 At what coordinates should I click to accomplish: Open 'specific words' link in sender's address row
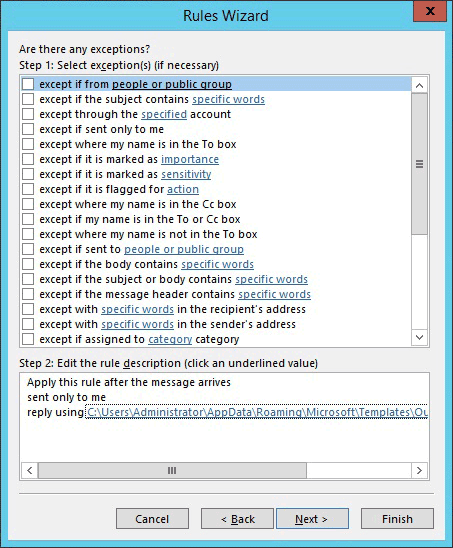point(137,324)
